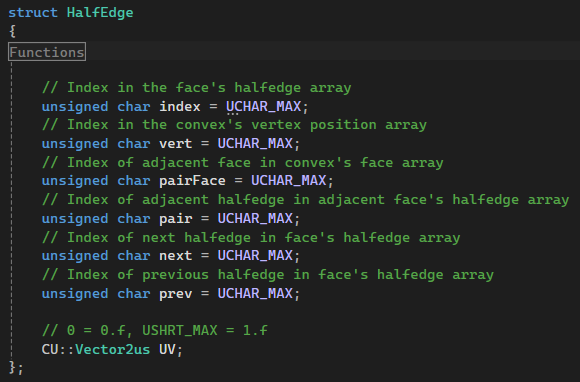Screen dimensions: 580x382
Task: Click comment about adjacent face index
Action: pyautogui.click(x=243, y=163)
